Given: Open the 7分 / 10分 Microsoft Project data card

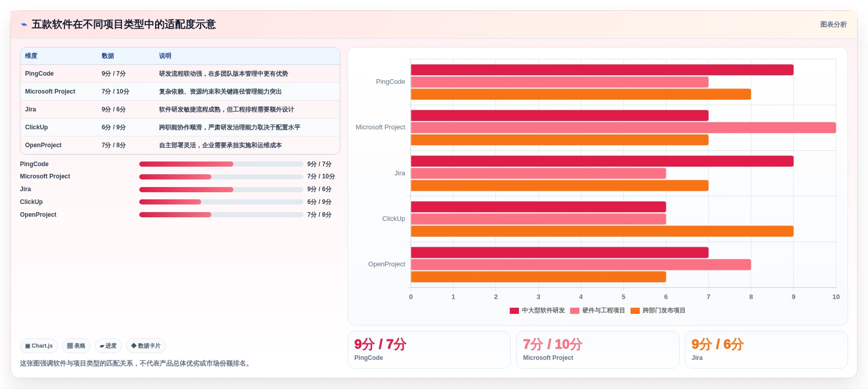Looking at the screenshot, I should click(x=597, y=350).
